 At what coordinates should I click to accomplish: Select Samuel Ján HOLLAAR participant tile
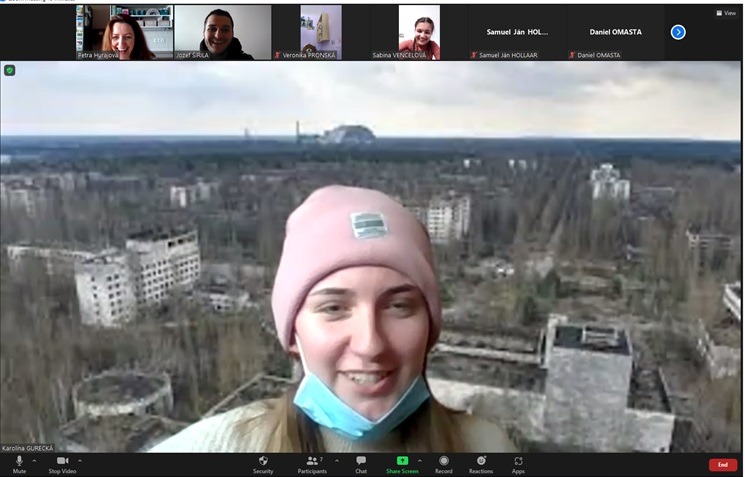(517, 32)
